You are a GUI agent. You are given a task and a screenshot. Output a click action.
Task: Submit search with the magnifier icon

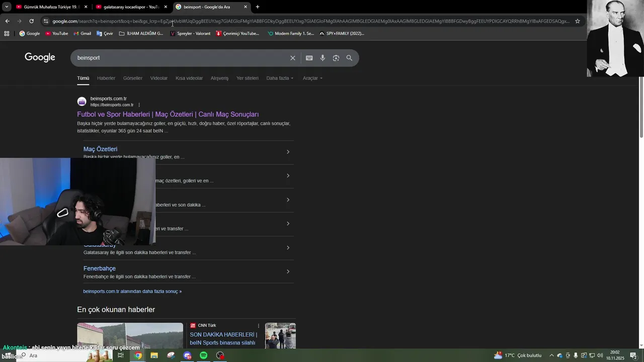(349, 58)
